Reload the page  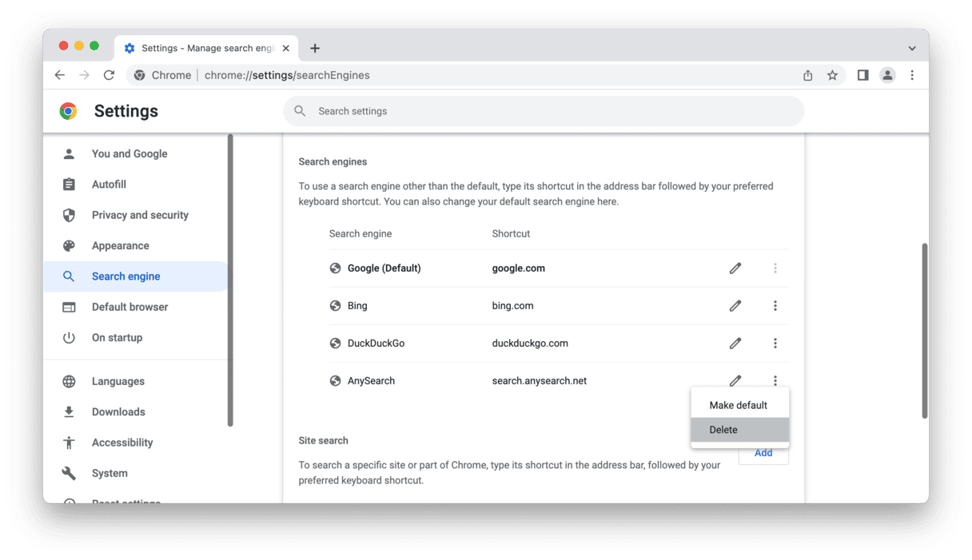pos(109,75)
